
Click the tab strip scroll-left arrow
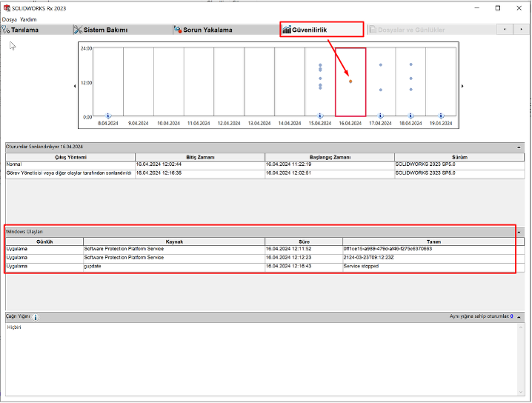point(505,30)
